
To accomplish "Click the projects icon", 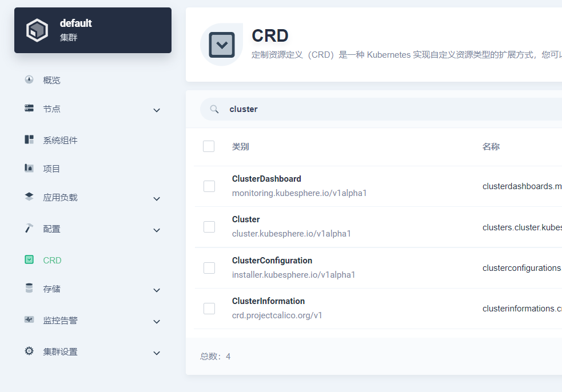I will click(29, 167).
